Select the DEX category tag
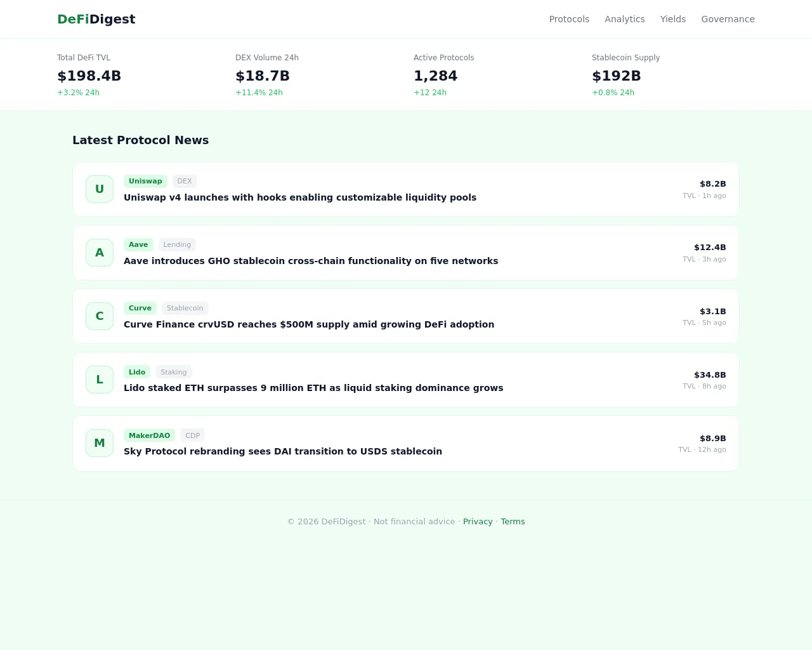 tap(185, 181)
